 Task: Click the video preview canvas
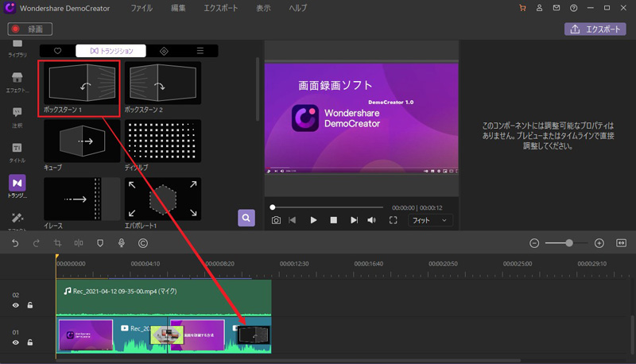(x=362, y=118)
